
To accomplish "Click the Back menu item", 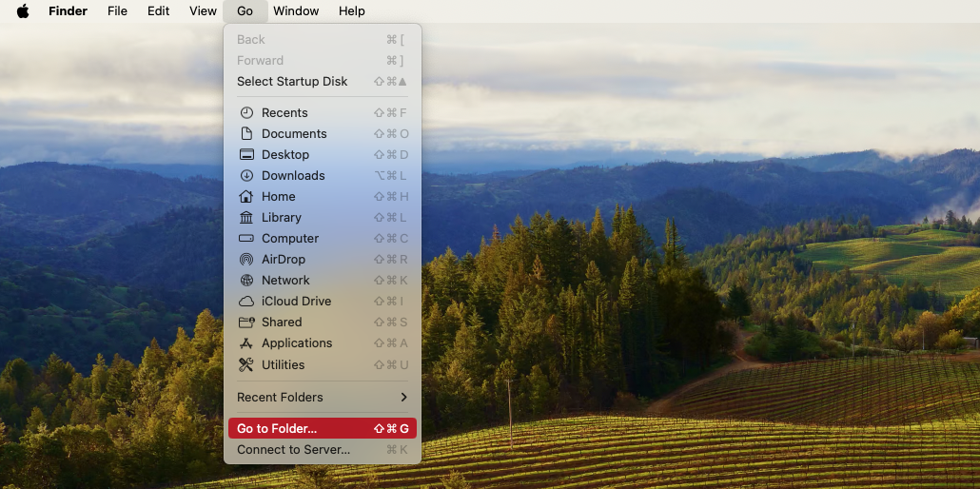I will click(323, 39).
